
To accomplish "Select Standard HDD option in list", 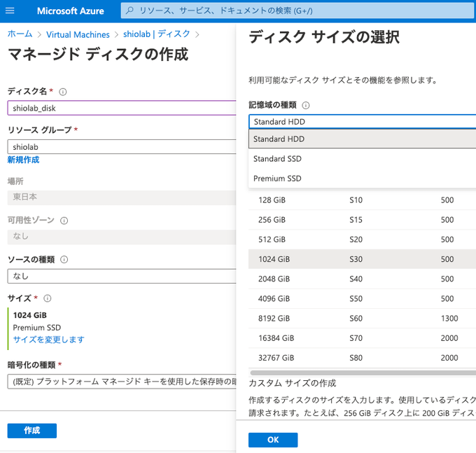I will [x=362, y=139].
